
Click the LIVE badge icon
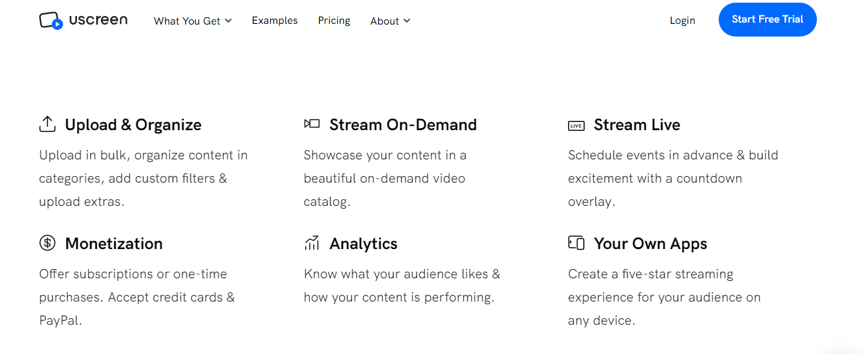point(576,126)
